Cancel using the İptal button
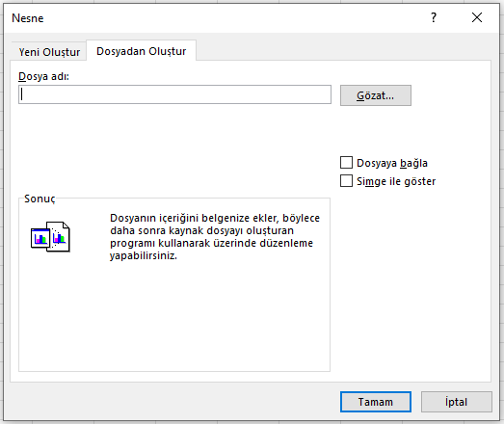 [457, 402]
